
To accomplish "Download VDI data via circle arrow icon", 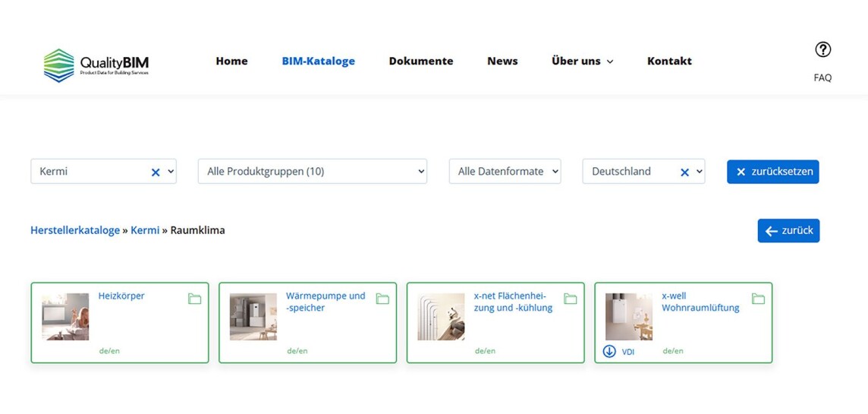I will click(x=609, y=352).
